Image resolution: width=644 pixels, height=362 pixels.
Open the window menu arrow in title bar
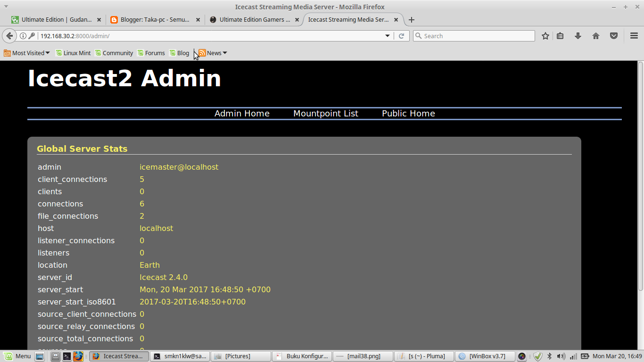pos(6,7)
